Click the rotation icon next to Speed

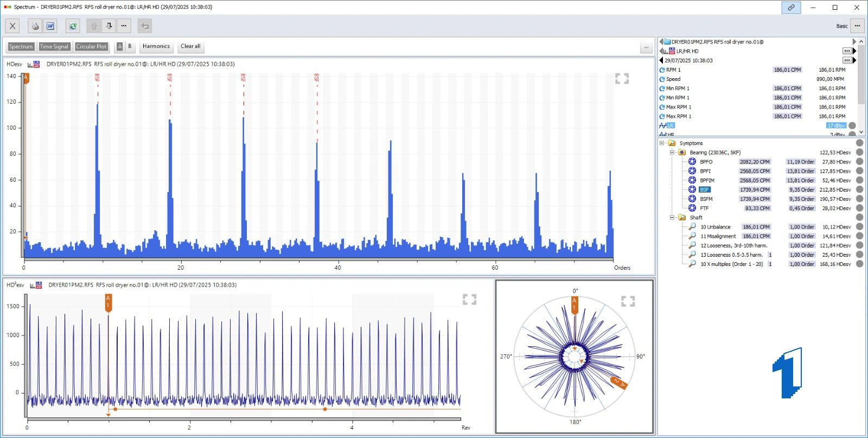point(662,79)
